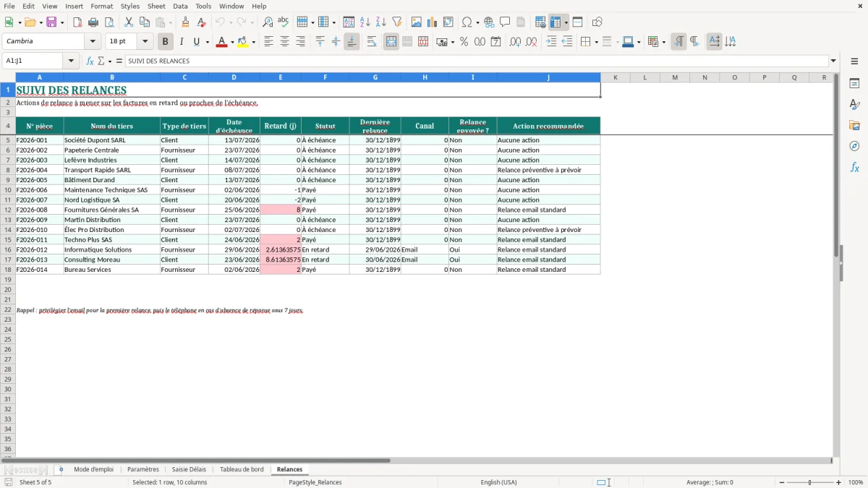Expand the formula bar dropdown arrow

click(x=833, y=61)
